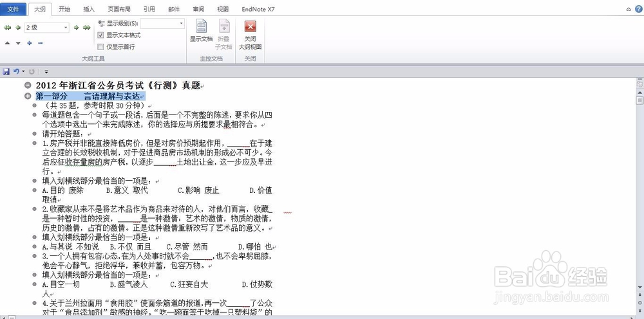Image resolution: width=644 pixels, height=319 pixels.
Task: Click the vertical scrollbar thumb
Action: pyautogui.click(x=639, y=100)
